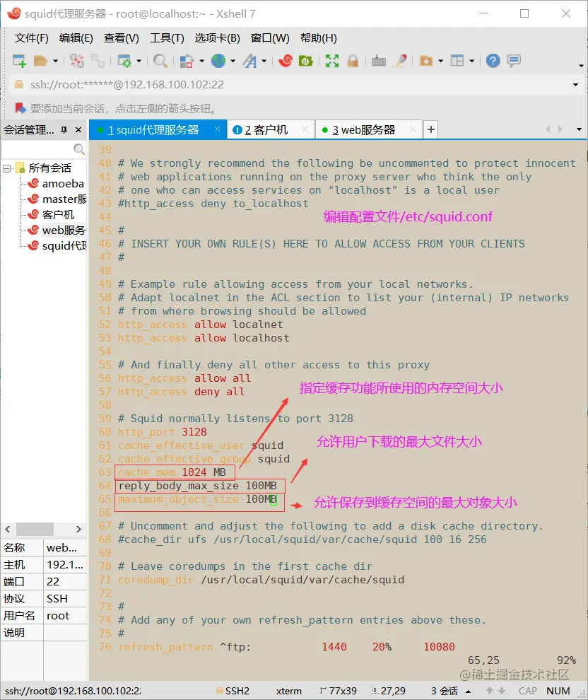This screenshot has width=588, height=700.
Task: Open the 窗口(W) menu
Action: point(270,38)
